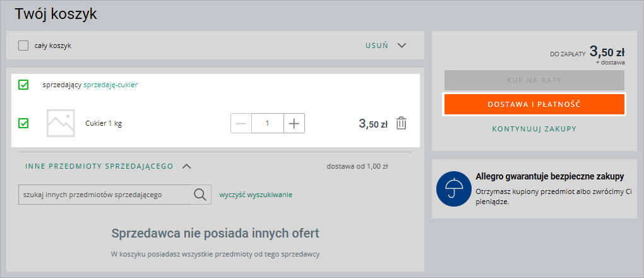Viewport: 644px width, 278px height.
Task: Click the trash icon for Cukier 1 kg
Action: click(x=401, y=124)
